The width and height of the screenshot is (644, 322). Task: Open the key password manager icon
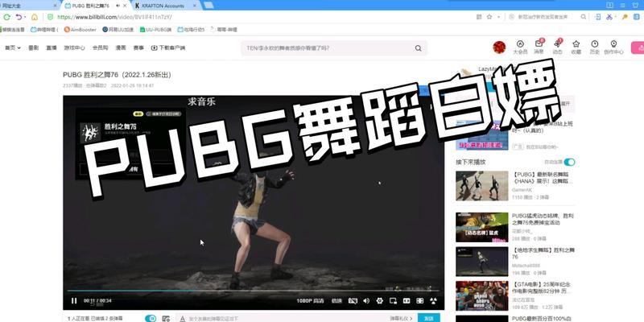pos(625,17)
